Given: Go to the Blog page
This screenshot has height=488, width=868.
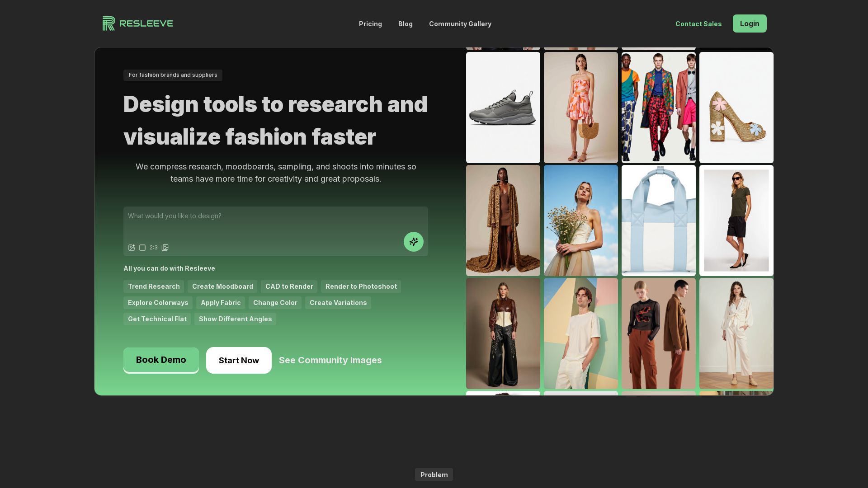Looking at the screenshot, I should (405, 24).
